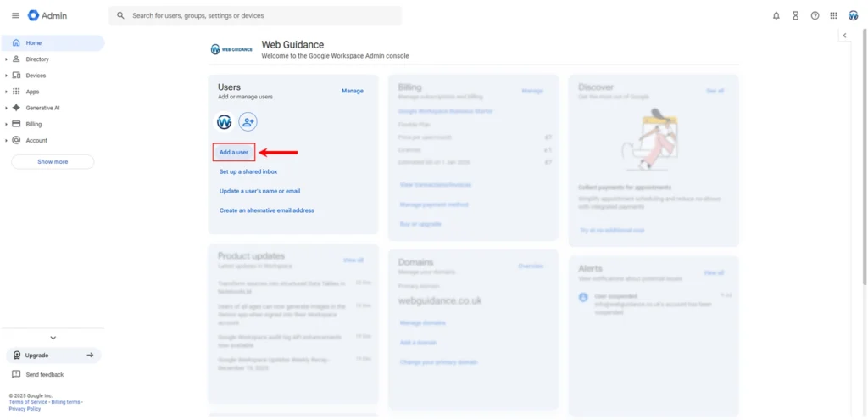Click Change your primary domain link
Screen dimensions: 868x420
point(438,362)
